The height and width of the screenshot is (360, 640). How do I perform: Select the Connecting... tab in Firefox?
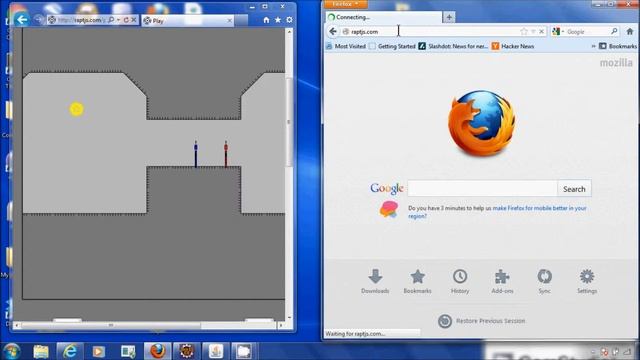coord(383,17)
